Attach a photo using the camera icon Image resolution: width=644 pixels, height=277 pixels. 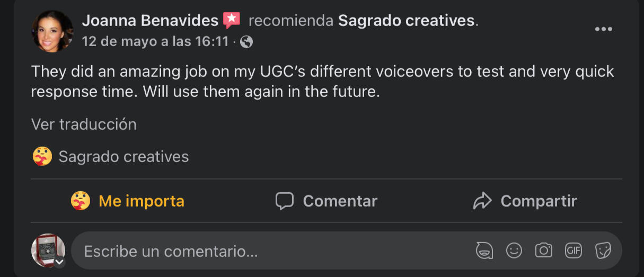[x=543, y=251]
